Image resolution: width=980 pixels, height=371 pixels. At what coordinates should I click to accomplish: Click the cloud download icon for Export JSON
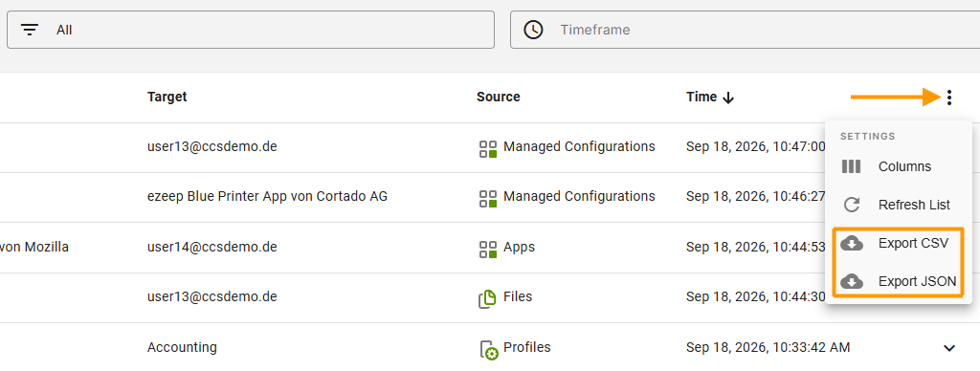851,282
